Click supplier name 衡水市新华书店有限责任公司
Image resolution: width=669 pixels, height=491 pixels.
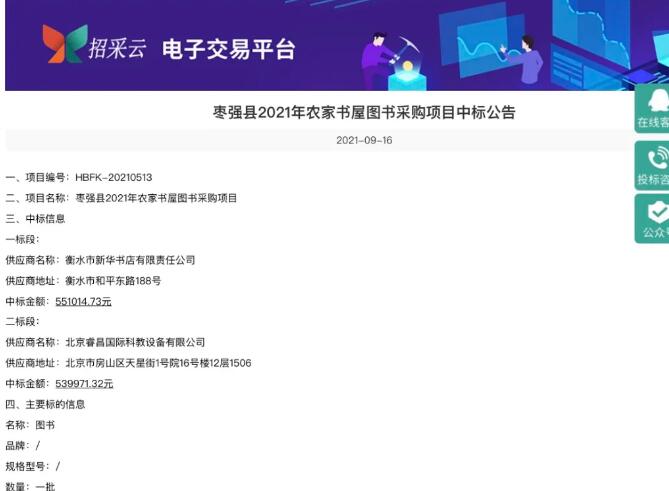coord(130,260)
